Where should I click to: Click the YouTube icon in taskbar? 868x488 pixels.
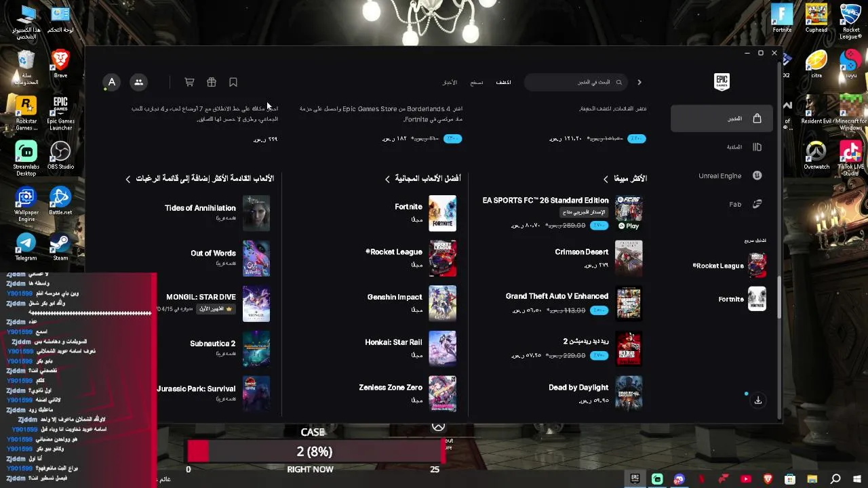click(x=746, y=479)
